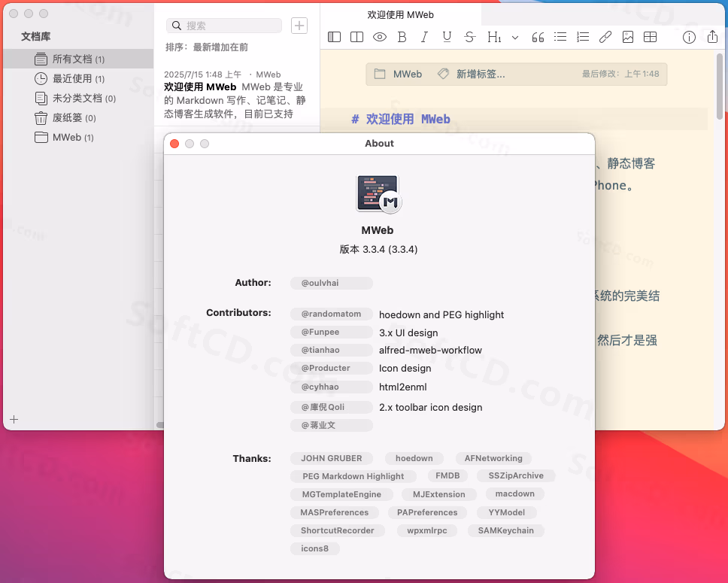Viewport: 728px width, 583px height.
Task: Click the macdown thanks button
Action: click(515, 493)
